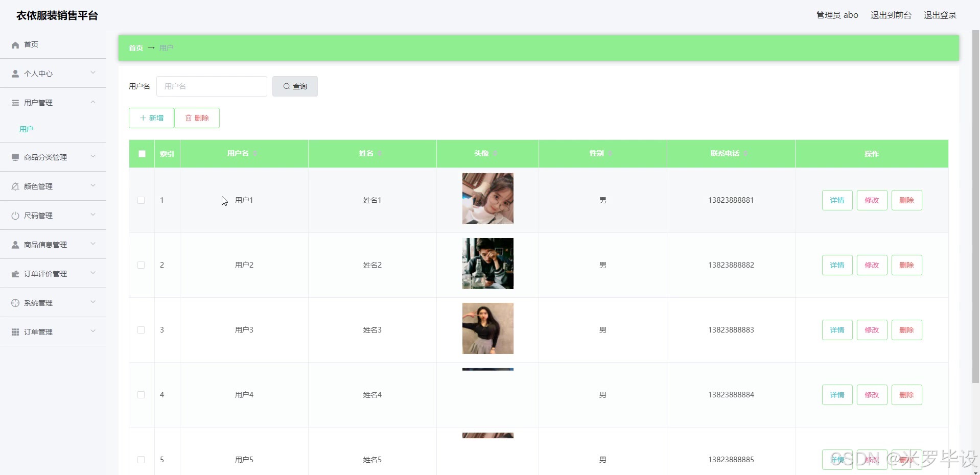Click the avatar photo of 用户2
The height and width of the screenshot is (475, 980).
pyautogui.click(x=488, y=264)
